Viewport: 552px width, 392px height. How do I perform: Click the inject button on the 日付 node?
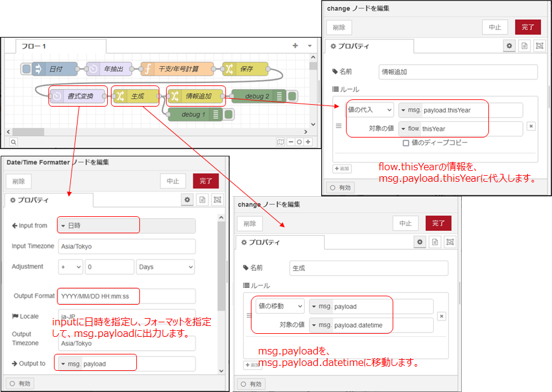pyautogui.click(x=25, y=69)
